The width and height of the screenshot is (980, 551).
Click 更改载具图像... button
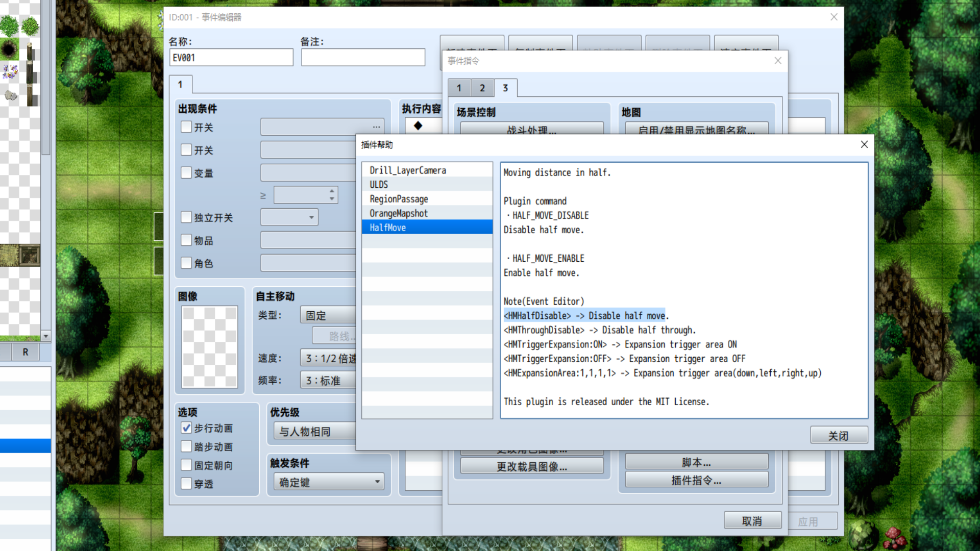tap(532, 466)
